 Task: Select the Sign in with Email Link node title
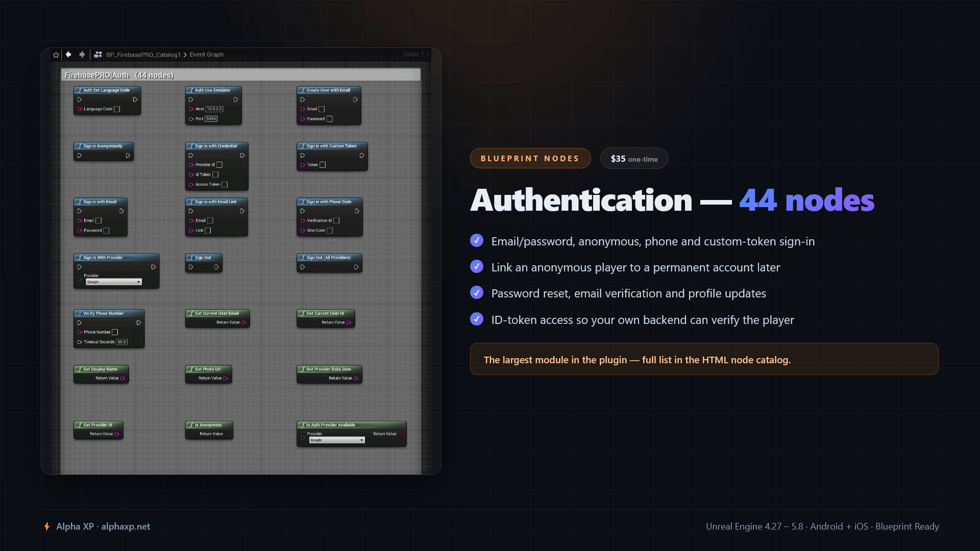[x=216, y=202]
